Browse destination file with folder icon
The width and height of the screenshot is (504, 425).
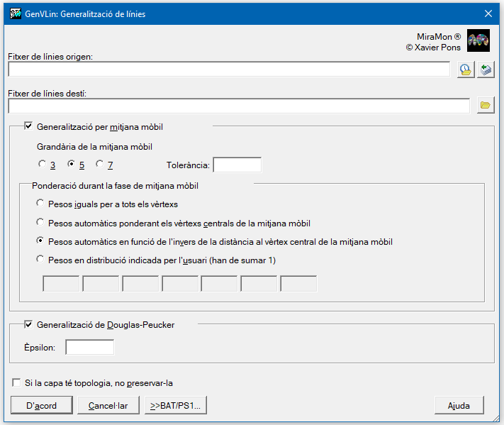point(486,105)
